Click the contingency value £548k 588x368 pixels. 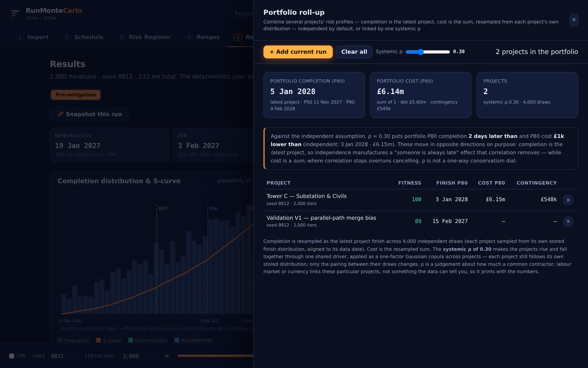click(x=549, y=200)
